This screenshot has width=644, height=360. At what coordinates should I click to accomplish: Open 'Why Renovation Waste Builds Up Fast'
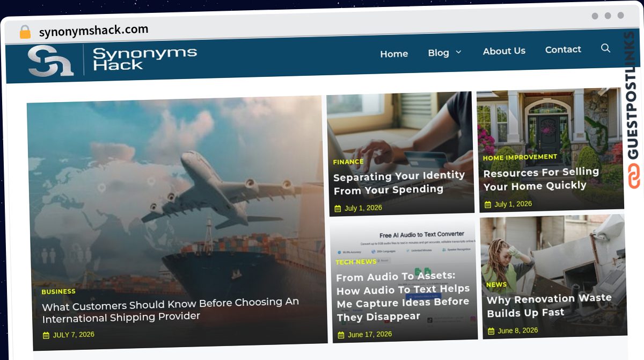click(549, 305)
